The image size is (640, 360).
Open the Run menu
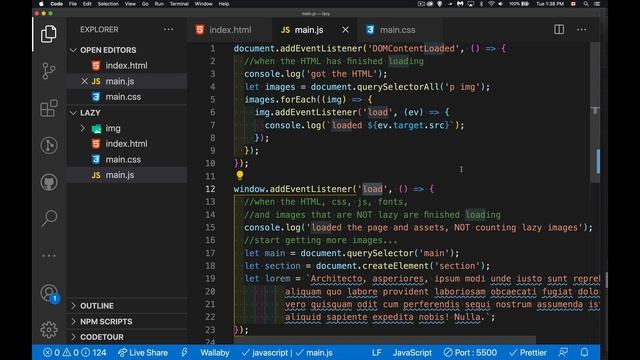point(159,4)
